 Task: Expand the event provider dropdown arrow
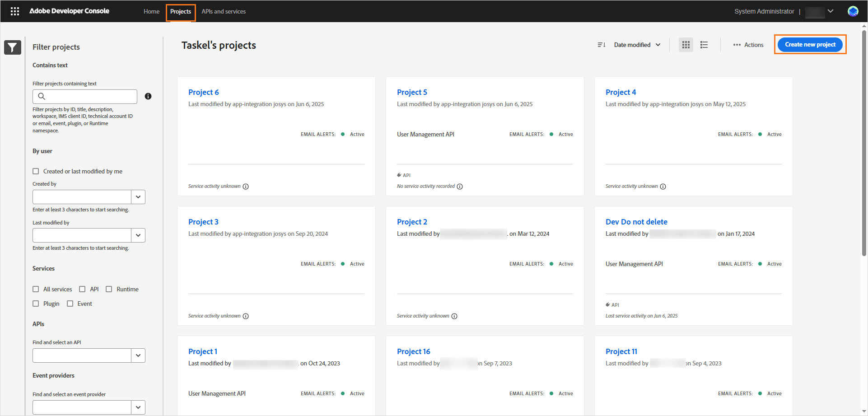coord(138,407)
